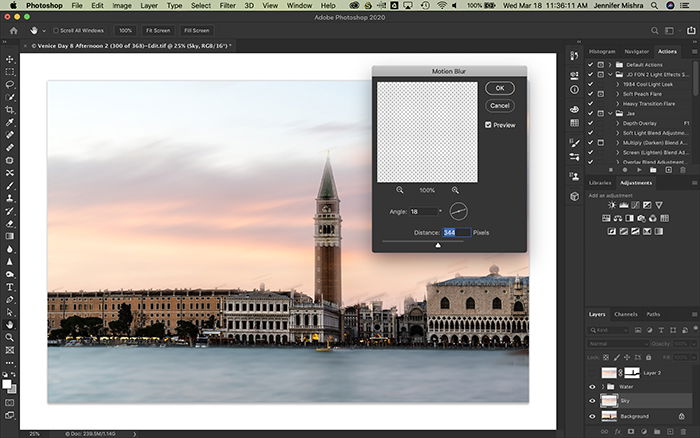Enable Scroll All Windows checkbox
The width and height of the screenshot is (700, 438).
pyautogui.click(x=56, y=31)
